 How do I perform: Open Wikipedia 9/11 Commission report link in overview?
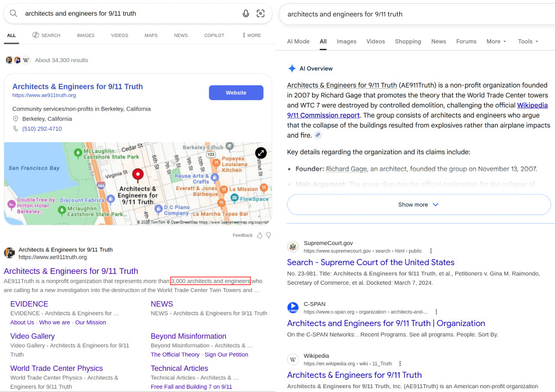[x=417, y=111]
